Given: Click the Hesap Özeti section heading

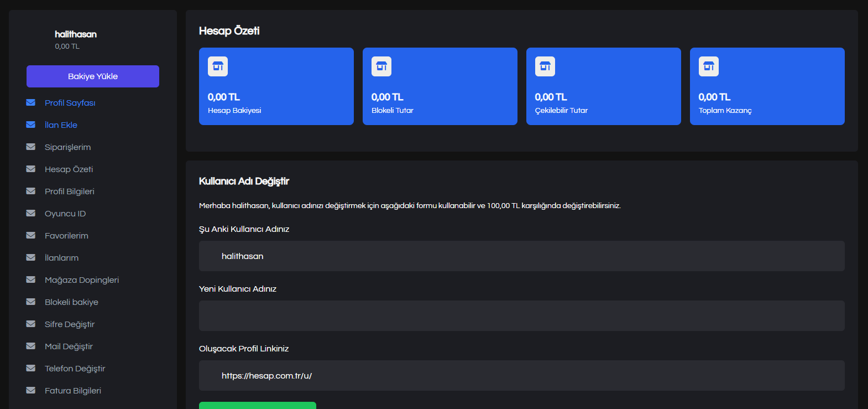Looking at the screenshot, I should pyautogui.click(x=229, y=31).
